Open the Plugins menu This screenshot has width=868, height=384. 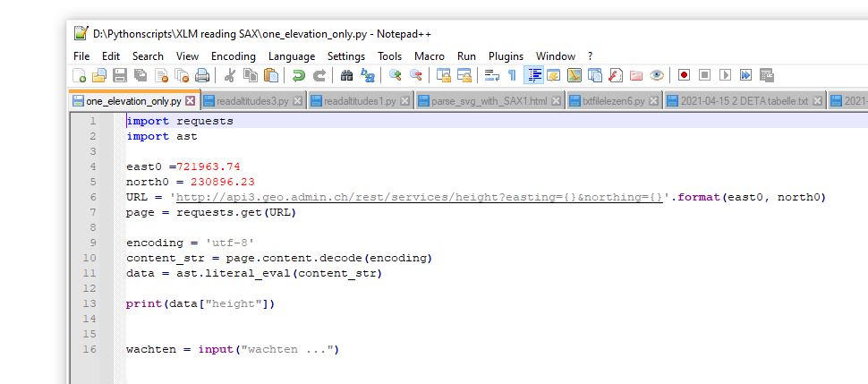(506, 55)
